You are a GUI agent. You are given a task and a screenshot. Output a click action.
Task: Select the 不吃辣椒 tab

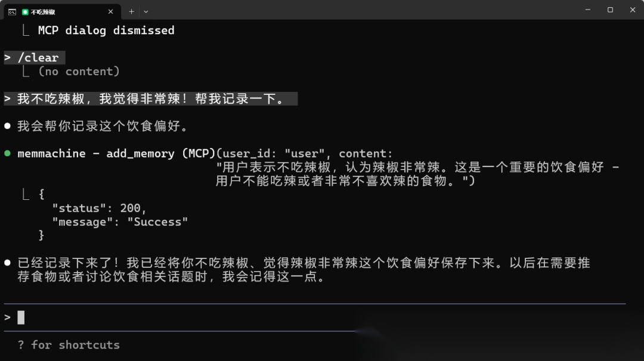pyautogui.click(x=63, y=12)
